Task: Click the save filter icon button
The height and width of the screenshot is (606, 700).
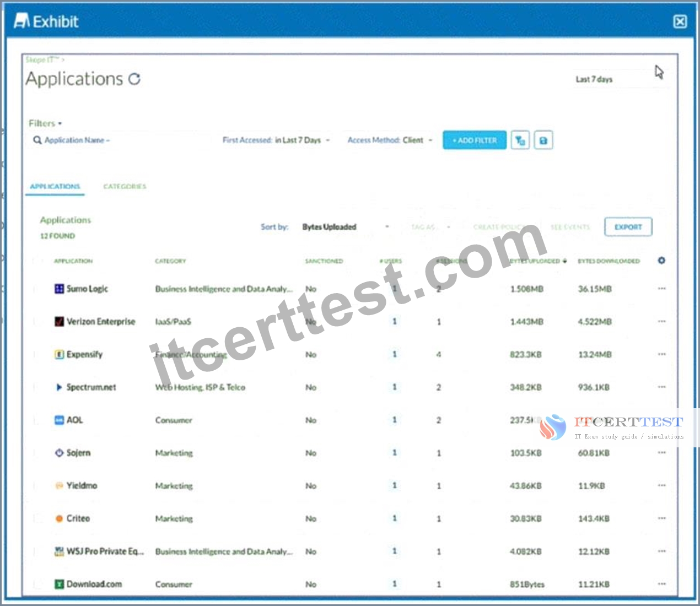Action: pos(543,140)
